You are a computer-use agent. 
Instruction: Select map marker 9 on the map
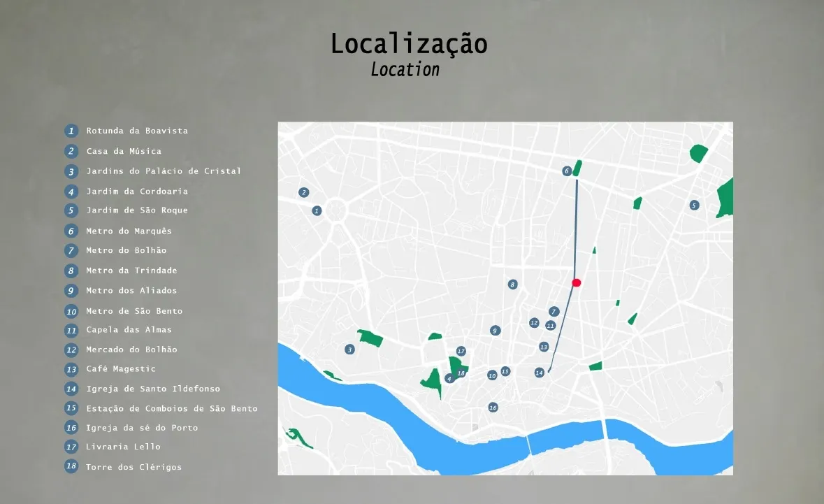click(495, 331)
